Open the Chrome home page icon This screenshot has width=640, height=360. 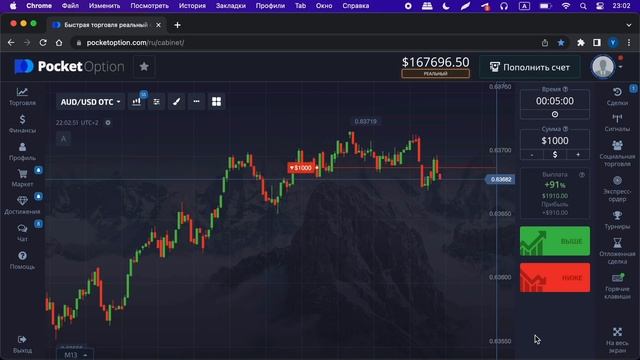pyautogui.click(x=59, y=42)
